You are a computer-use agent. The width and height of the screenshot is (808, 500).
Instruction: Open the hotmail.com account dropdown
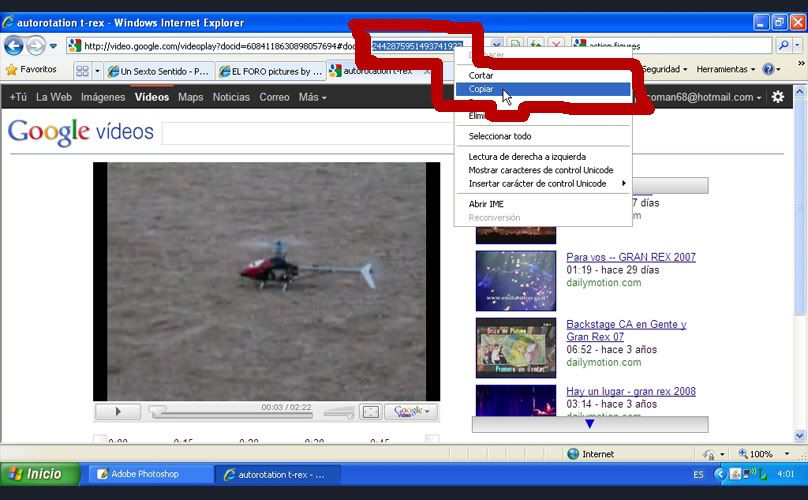(703, 97)
